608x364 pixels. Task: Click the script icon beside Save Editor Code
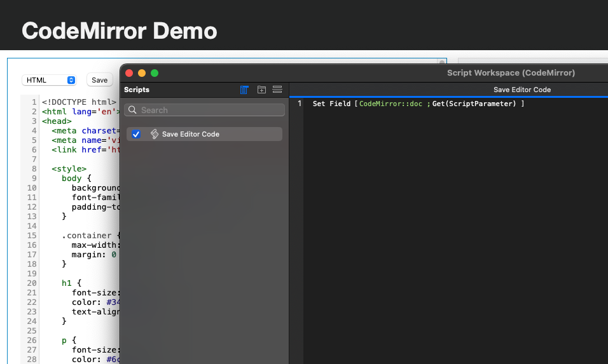tap(154, 134)
